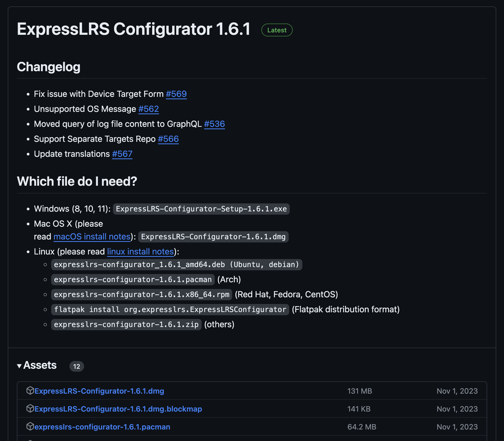Click the amd64.deb (Ubuntu, debian) code text

click(176, 265)
